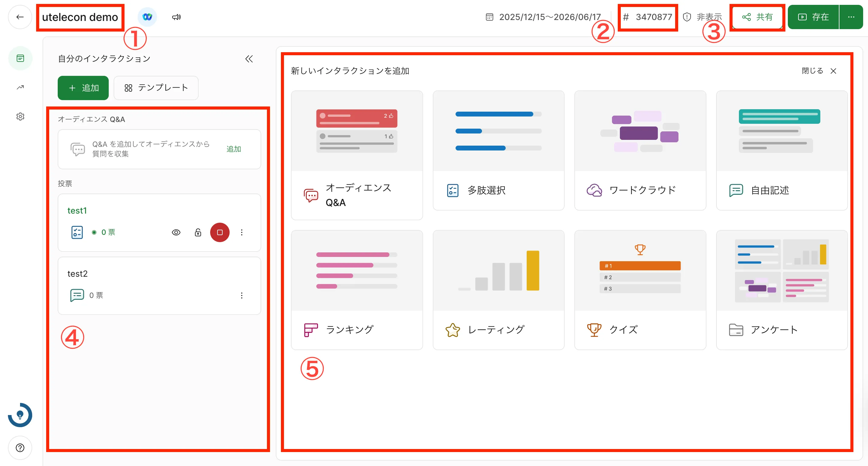Choose the ワードクラウド interaction card

click(x=640, y=150)
